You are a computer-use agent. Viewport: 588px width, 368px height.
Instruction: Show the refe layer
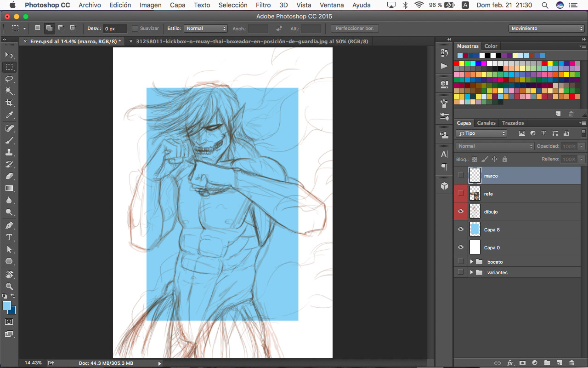click(461, 193)
